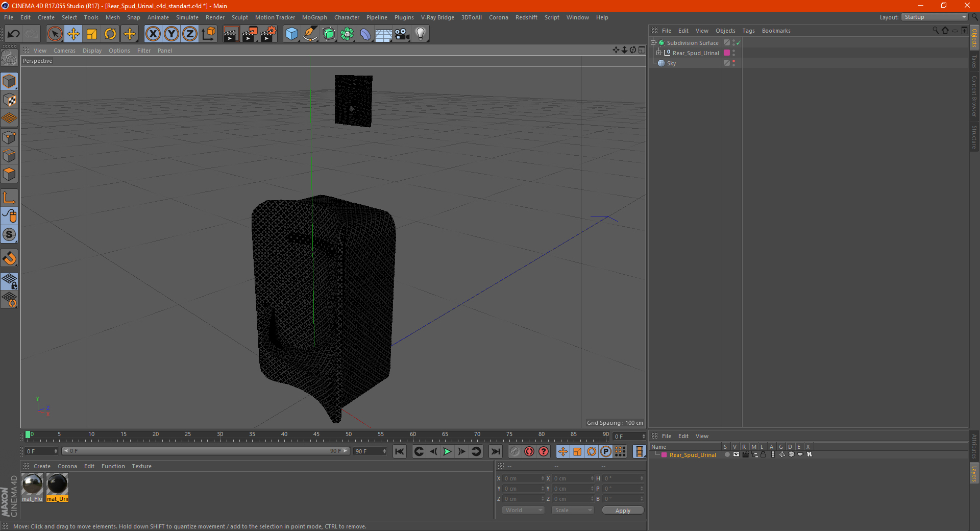980x531 pixels.
Task: Open the Simulate menu
Action: tap(187, 17)
